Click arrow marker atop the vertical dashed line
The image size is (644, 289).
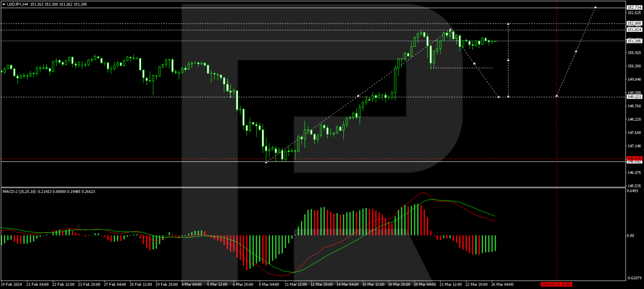pyautogui.click(x=508, y=23)
